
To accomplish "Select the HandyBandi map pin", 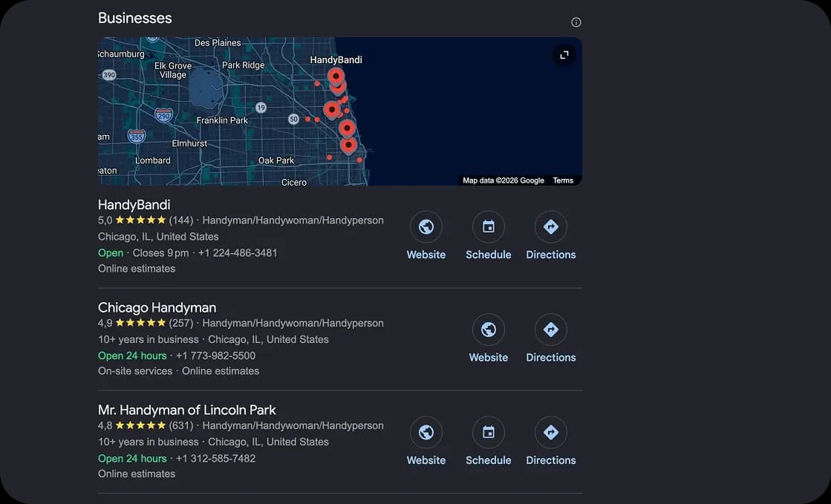I will coord(336,77).
